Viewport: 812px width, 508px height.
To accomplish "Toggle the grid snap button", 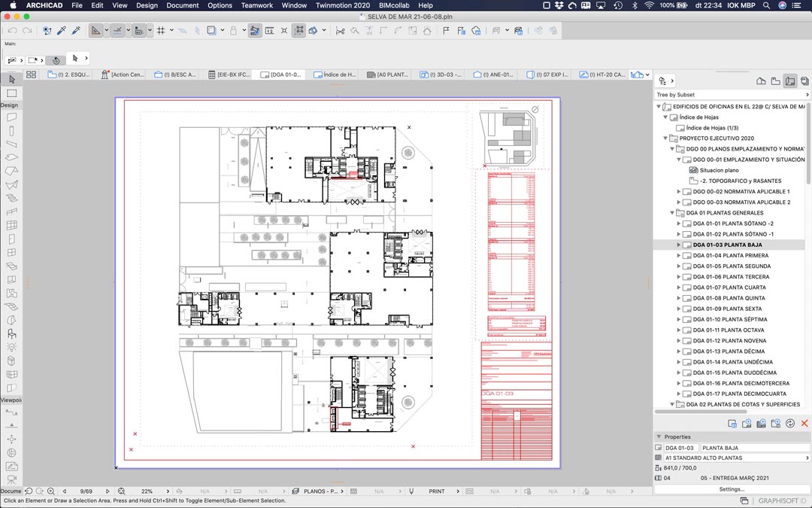I will pos(161,31).
